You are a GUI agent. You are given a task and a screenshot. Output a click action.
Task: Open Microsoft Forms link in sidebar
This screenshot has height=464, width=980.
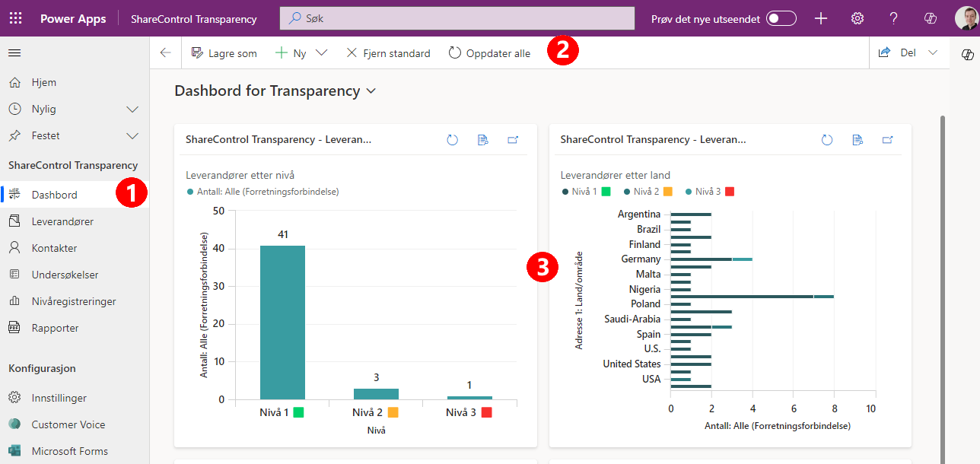click(75, 451)
